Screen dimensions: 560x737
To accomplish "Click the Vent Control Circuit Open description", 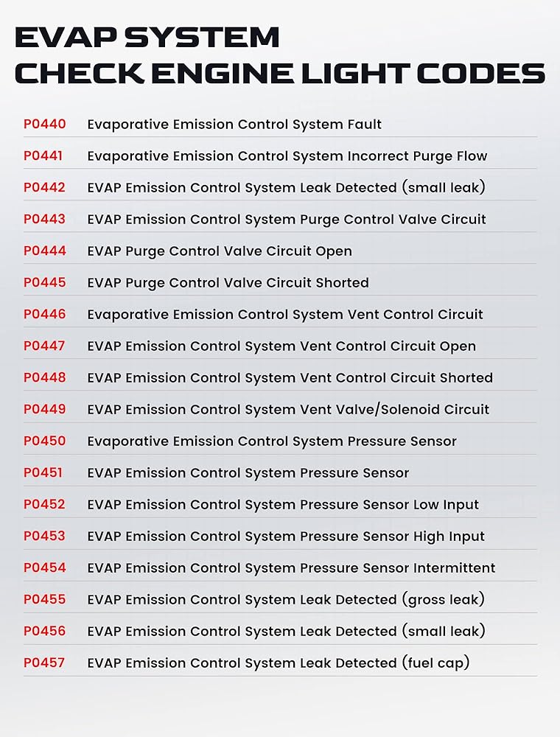I will pos(281,346).
